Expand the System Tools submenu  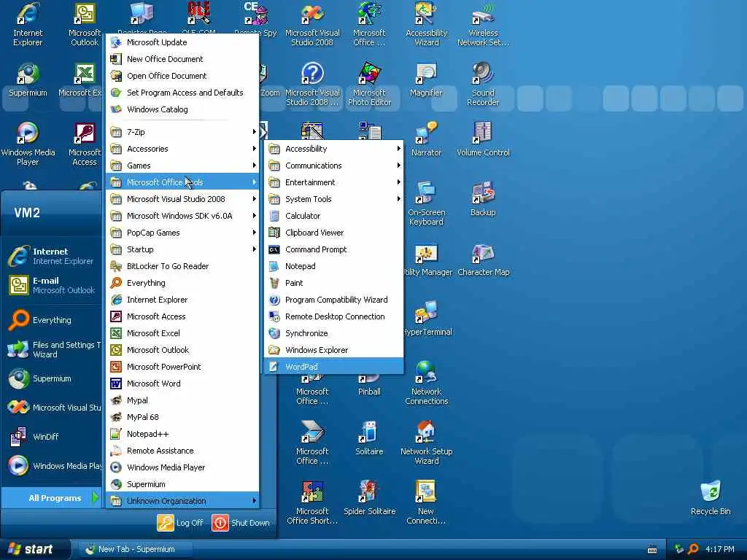click(x=333, y=199)
